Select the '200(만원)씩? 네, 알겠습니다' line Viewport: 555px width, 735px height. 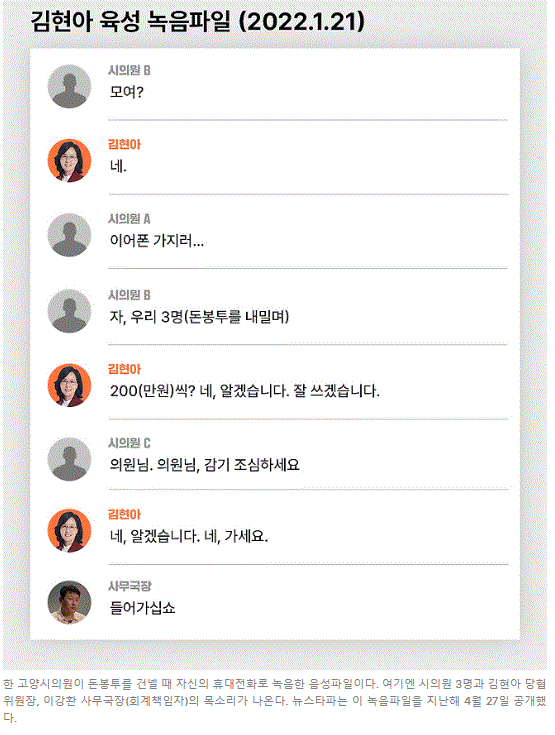[244, 391]
